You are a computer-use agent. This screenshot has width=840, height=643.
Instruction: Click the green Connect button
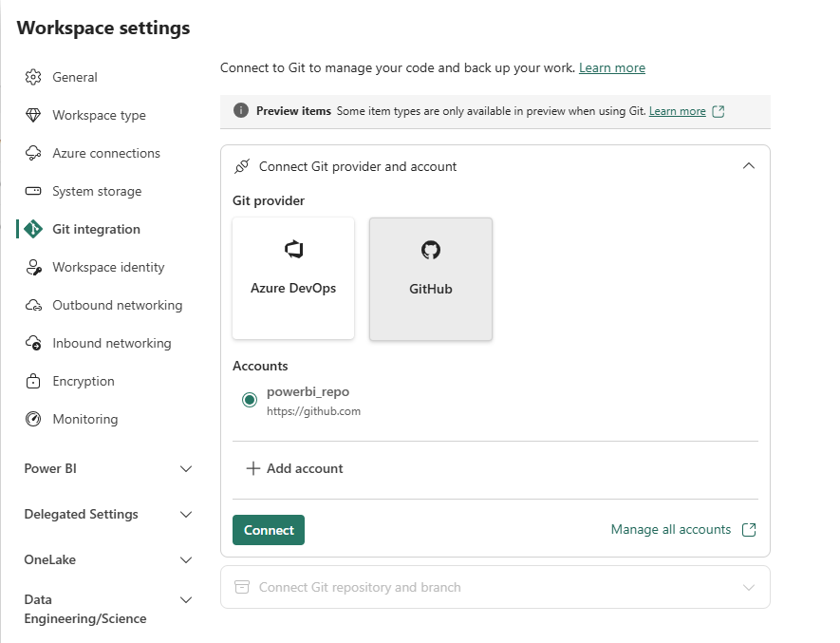pos(269,530)
